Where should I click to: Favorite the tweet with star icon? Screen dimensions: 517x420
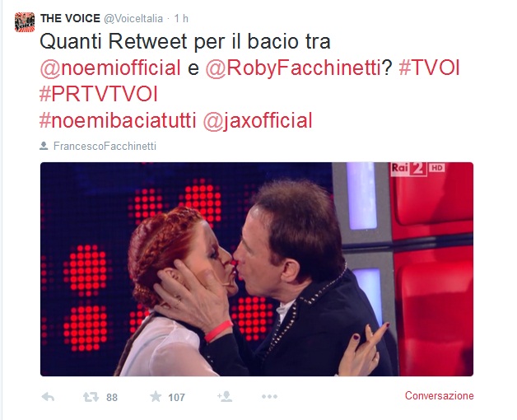click(x=156, y=396)
